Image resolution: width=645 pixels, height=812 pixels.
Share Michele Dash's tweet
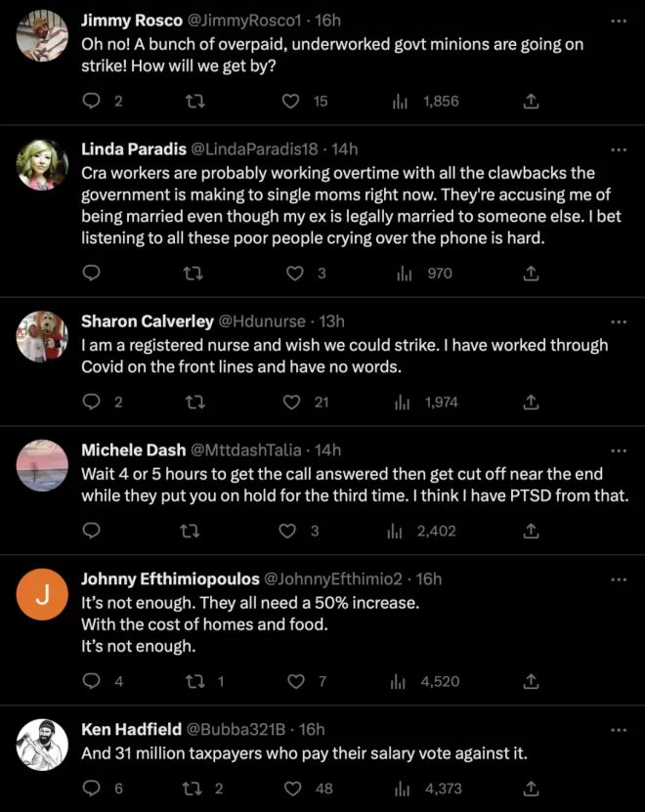[531, 531]
